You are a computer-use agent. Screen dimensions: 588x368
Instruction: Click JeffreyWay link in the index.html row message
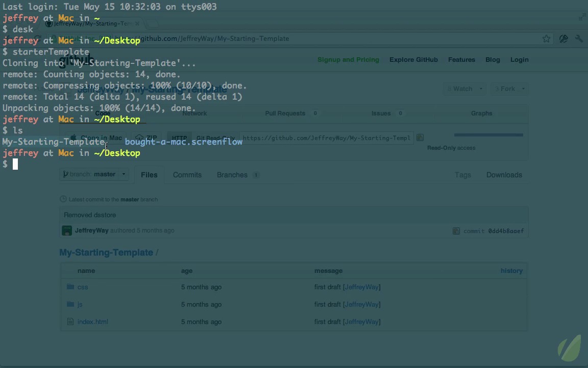361,321
